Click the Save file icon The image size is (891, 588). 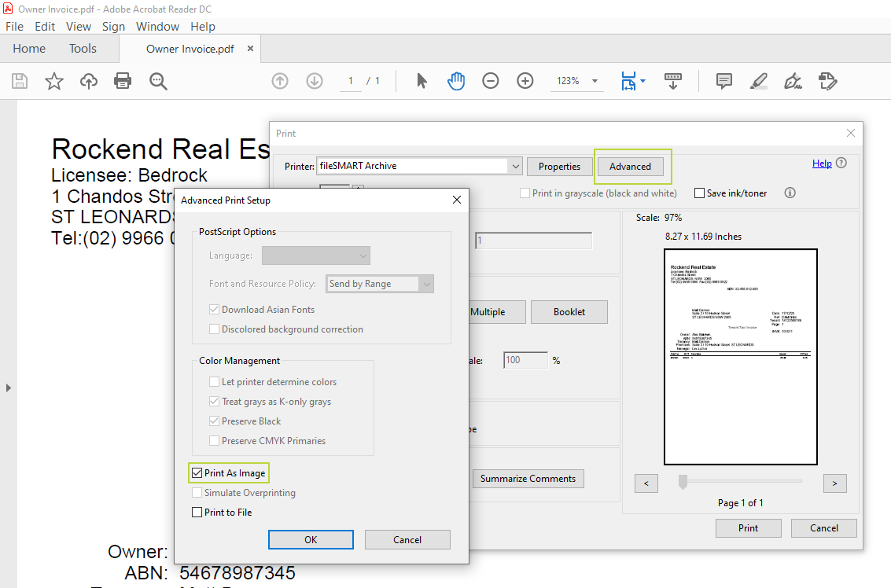pos(20,81)
